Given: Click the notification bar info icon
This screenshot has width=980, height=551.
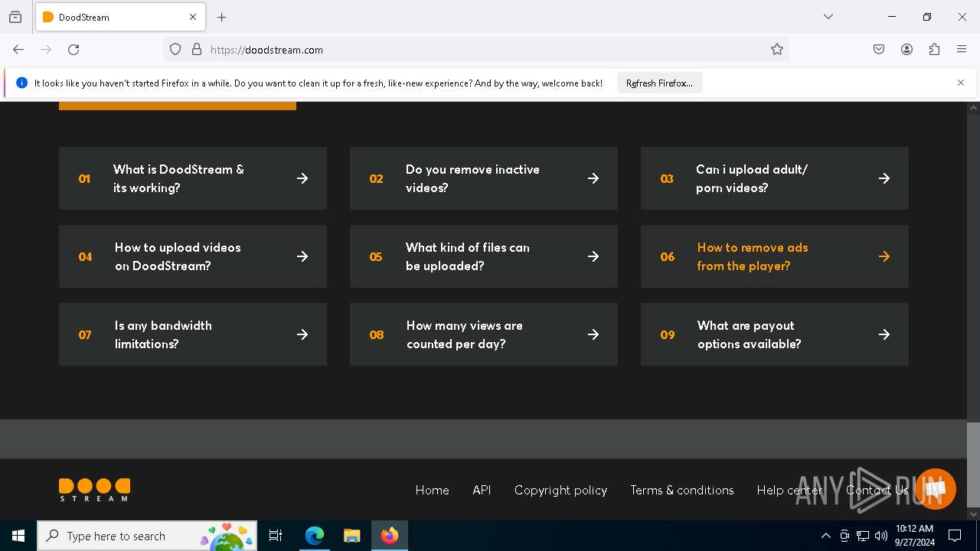Looking at the screenshot, I should pos(21,83).
